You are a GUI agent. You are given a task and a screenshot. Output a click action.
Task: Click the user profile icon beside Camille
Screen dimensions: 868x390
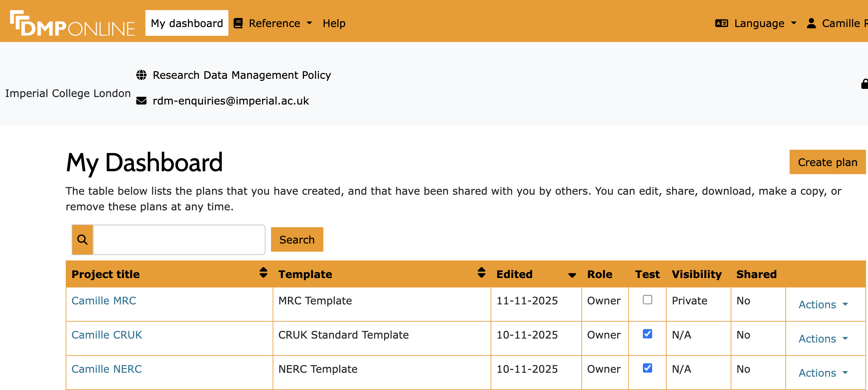[811, 23]
